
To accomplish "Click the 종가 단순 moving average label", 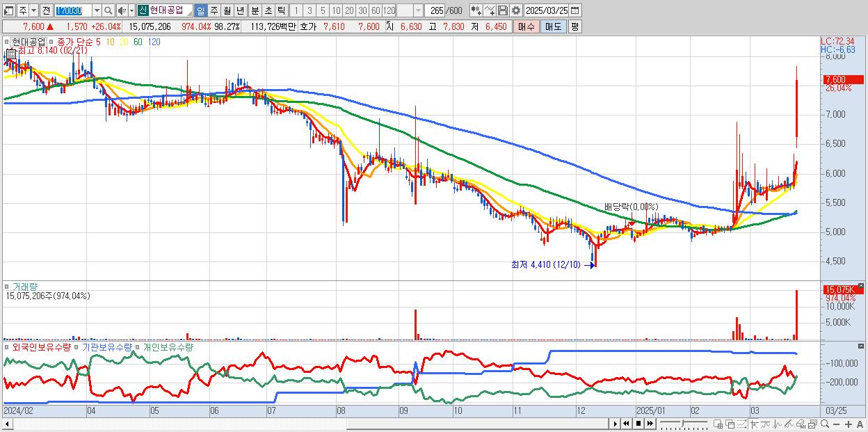I will pos(74,42).
